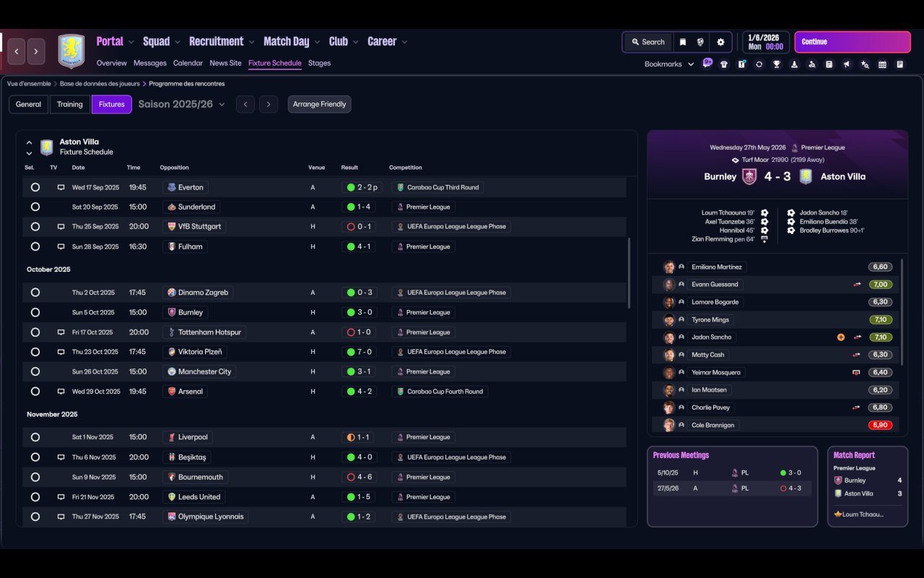The height and width of the screenshot is (578, 924).
Task: Switch to the Overview tab
Action: point(111,63)
